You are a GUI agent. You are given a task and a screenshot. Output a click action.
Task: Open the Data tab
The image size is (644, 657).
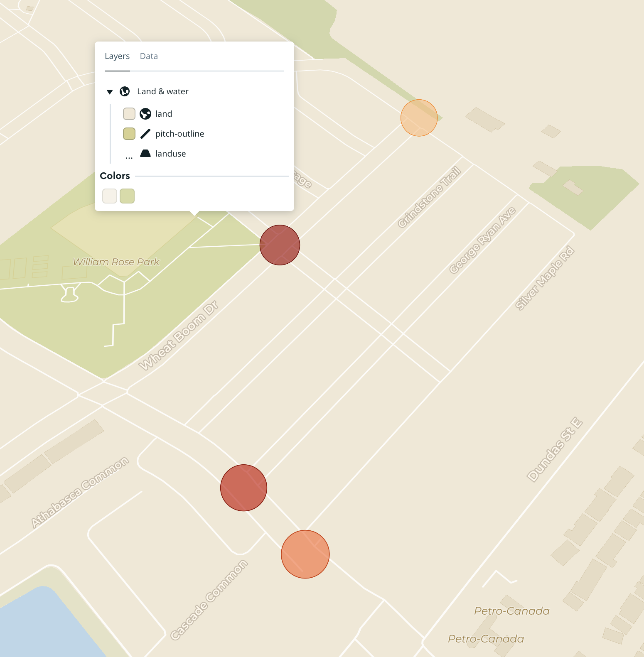(149, 56)
